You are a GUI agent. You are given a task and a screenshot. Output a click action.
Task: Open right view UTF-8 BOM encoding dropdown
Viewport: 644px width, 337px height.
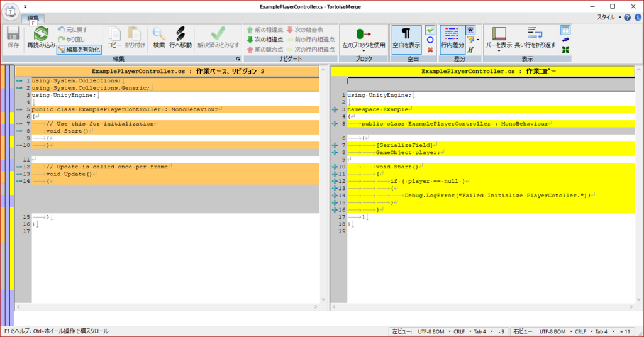(x=556, y=331)
